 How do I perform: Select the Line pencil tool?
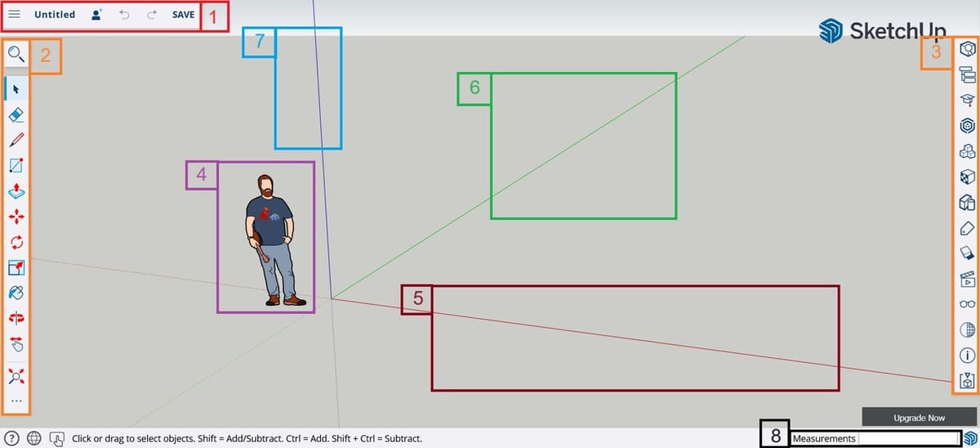click(16, 140)
